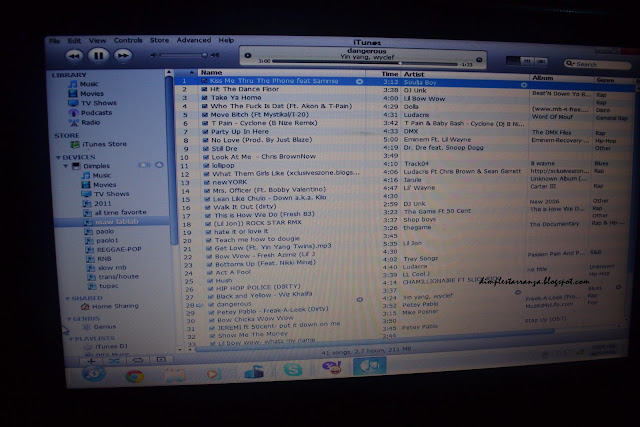Viewport: 640px width, 427px height.
Task: Click the Search field
Action: (598, 64)
